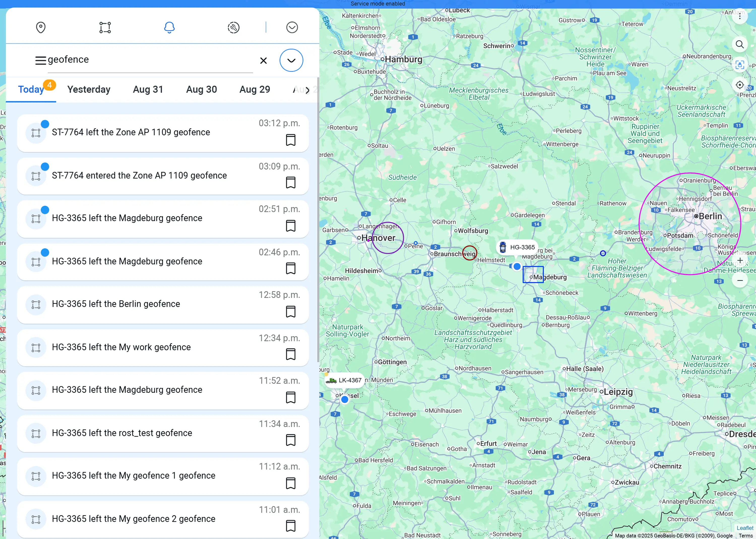Zoom in the map with plus button

pos(740,260)
